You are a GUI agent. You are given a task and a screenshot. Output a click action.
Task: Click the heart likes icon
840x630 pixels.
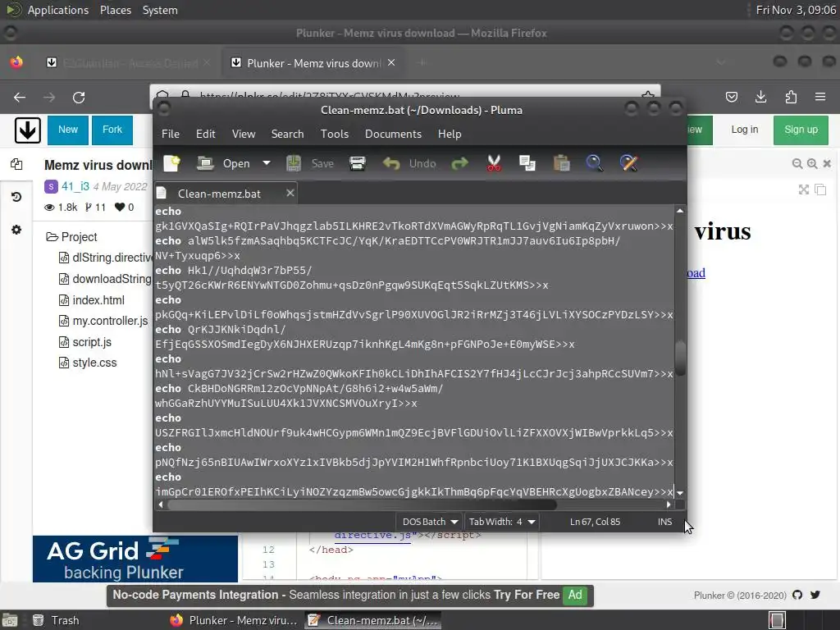tap(120, 208)
